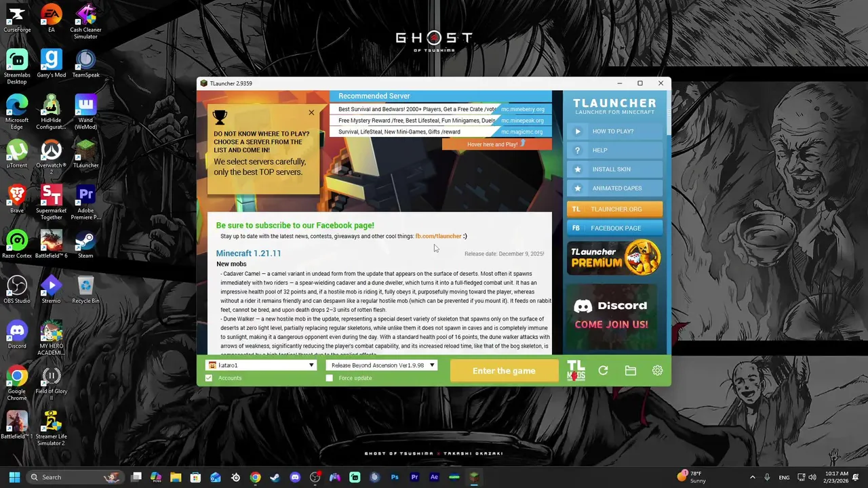Screen dimensions: 868x488
Task: Select the ANIMATED CAPES menu item
Action: point(614,188)
